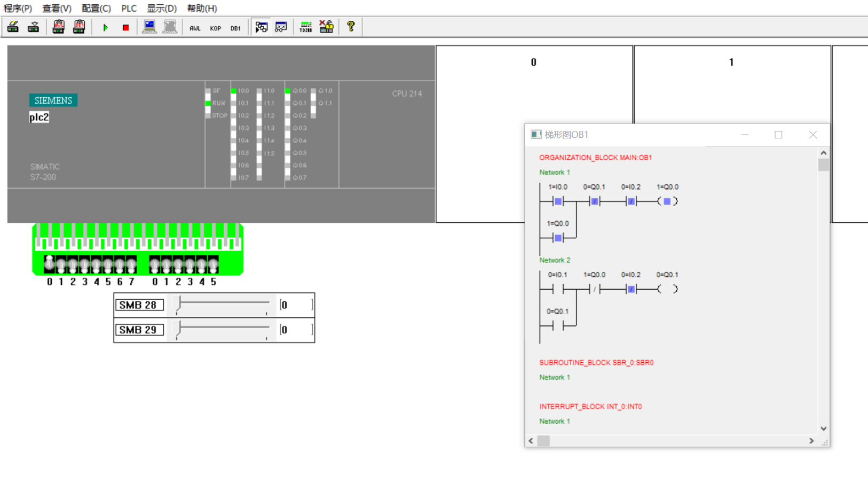This screenshot has width=868, height=499.
Task: Click ladder window scroll up arrow
Action: [824, 153]
